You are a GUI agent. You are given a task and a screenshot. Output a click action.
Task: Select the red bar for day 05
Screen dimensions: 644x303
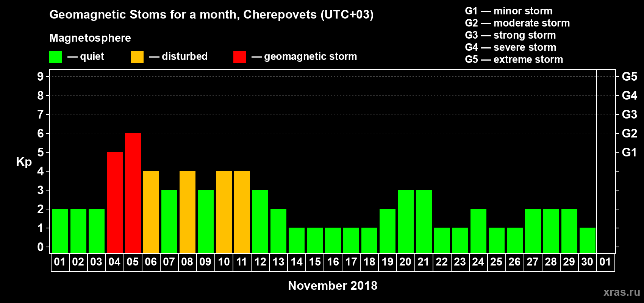133,193
